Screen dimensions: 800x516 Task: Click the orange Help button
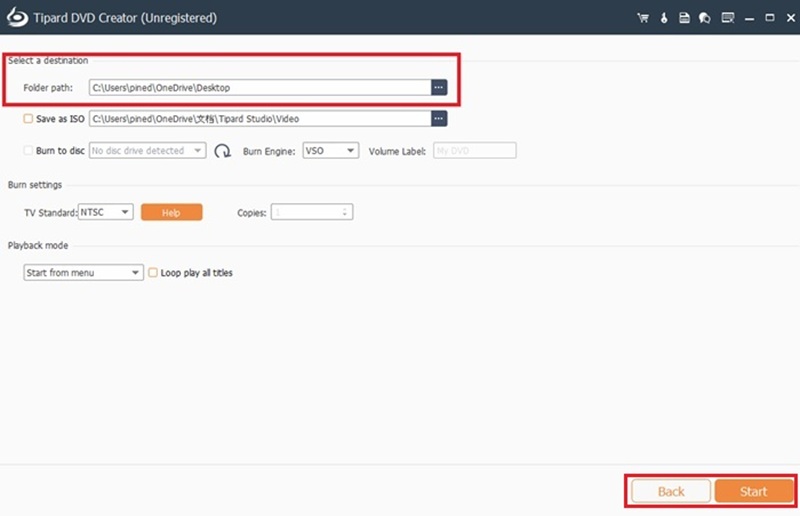coord(171,212)
